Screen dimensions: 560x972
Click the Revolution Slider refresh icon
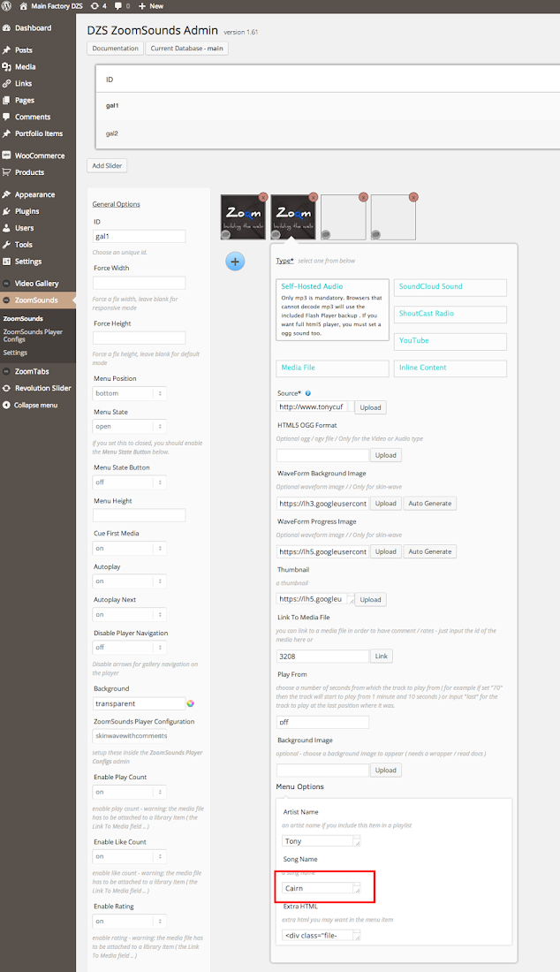[x=7, y=388]
